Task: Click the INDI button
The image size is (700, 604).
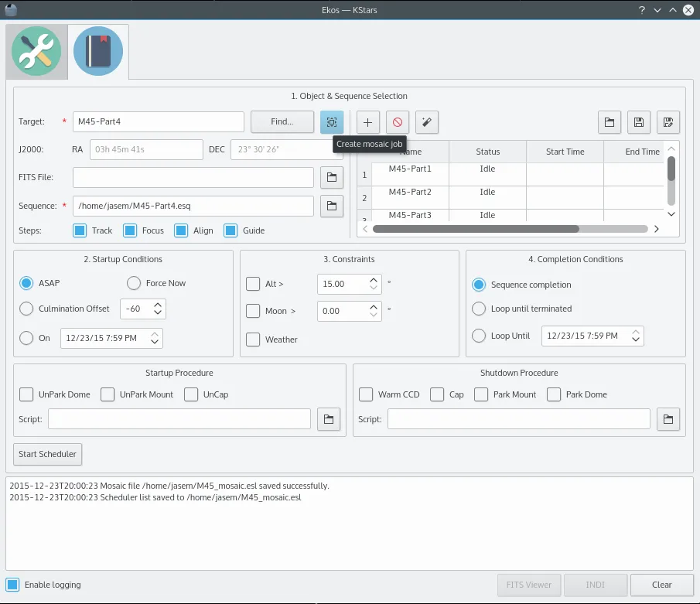Action: (596, 585)
